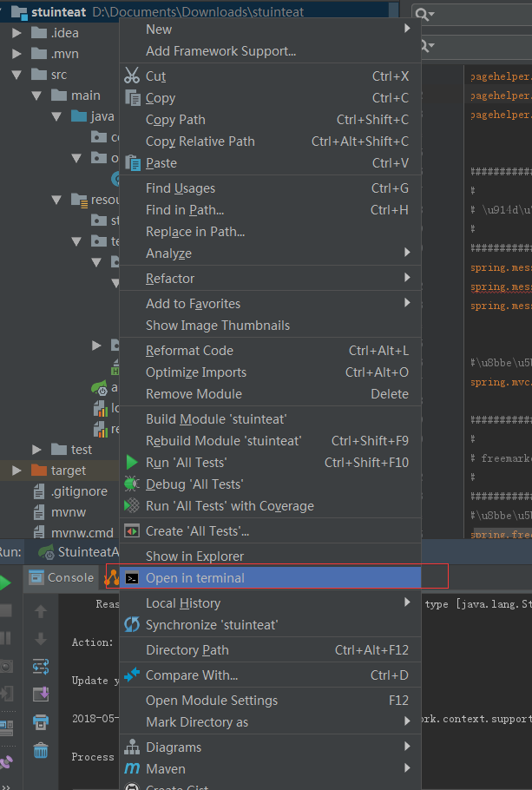Expand the .idea folder

pos(16,33)
